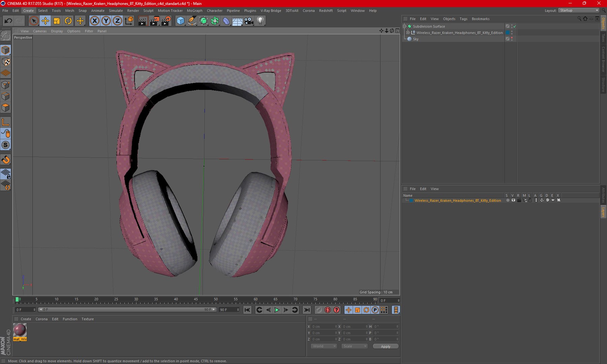
Task: Open the Spline pen tool
Action: tap(192, 21)
